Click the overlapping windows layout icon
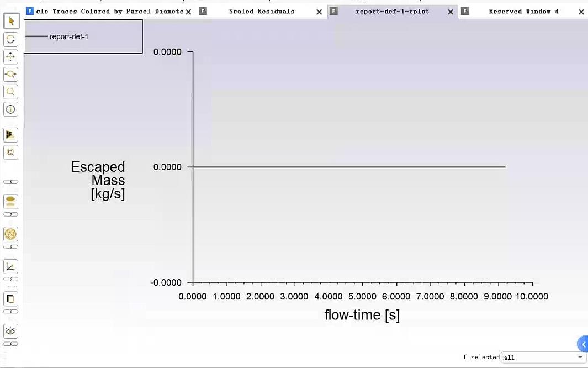Image resolution: width=588 pixels, height=368 pixels. tap(10, 299)
